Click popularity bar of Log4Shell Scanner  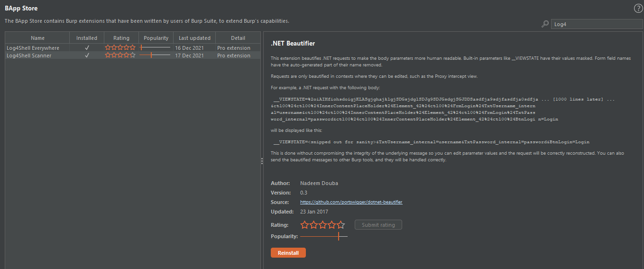[x=156, y=56]
